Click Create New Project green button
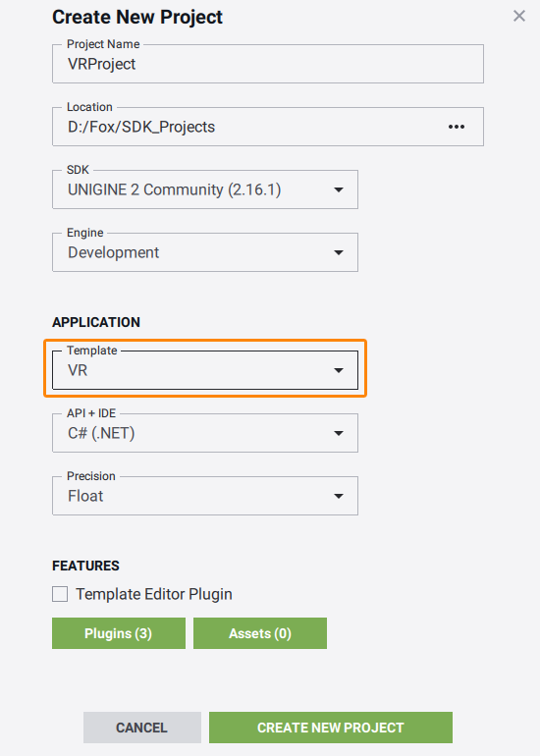Image resolution: width=540 pixels, height=756 pixels. (331, 728)
